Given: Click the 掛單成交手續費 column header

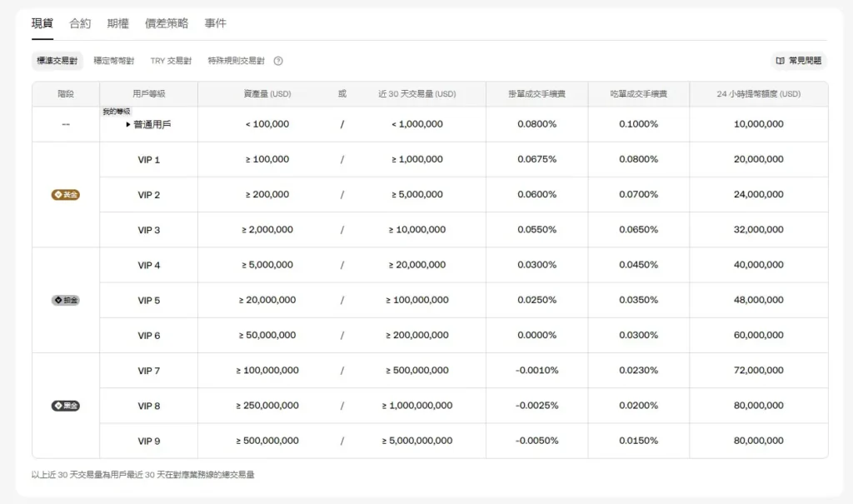Looking at the screenshot, I should point(537,93).
